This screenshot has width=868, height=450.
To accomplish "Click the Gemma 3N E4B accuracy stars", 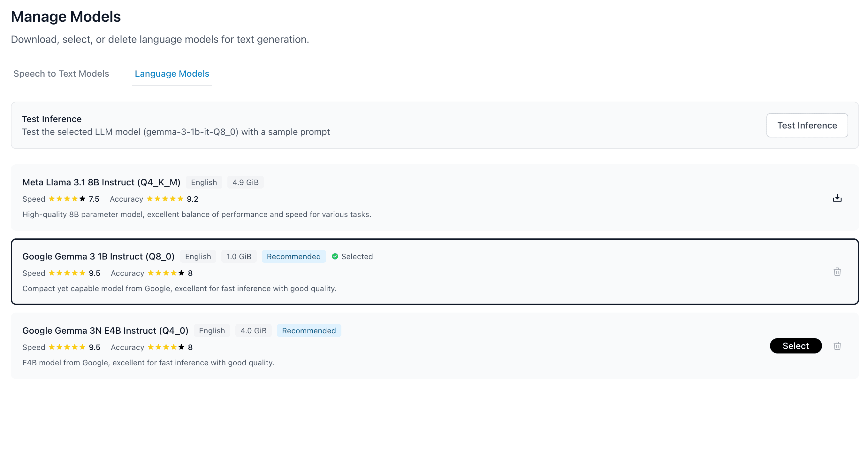I will (166, 347).
